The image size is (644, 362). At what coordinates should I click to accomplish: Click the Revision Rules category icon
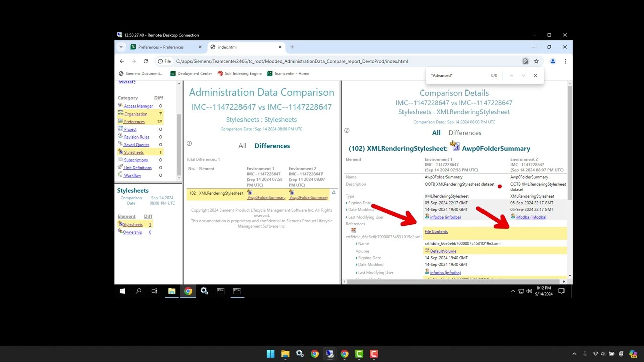click(120, 137)
